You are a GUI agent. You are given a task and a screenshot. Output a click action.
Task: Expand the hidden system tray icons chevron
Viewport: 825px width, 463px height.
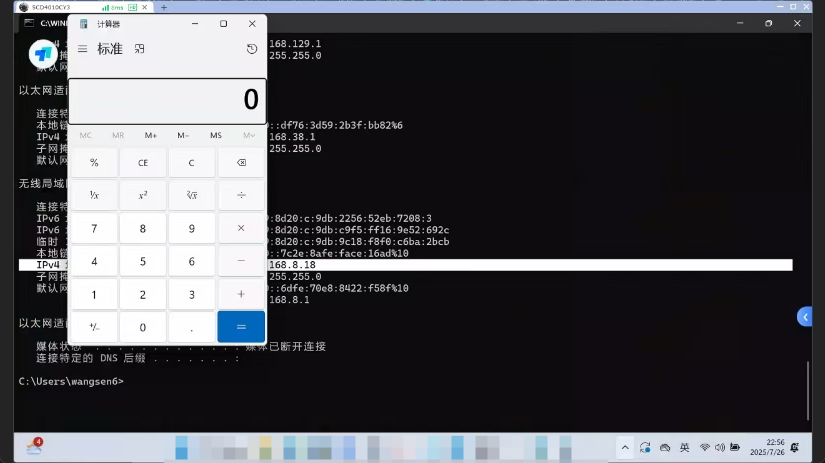pos(624,447)
